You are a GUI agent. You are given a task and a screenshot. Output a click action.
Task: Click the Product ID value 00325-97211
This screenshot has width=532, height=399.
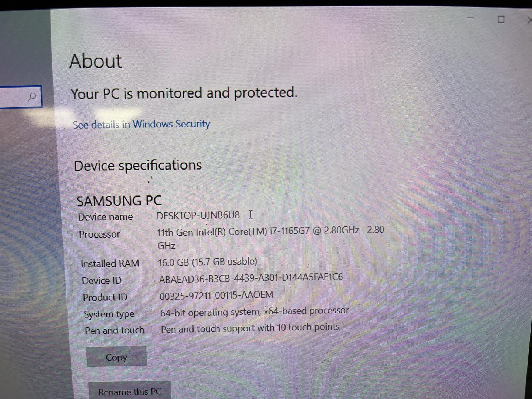(x=216, y=296)
